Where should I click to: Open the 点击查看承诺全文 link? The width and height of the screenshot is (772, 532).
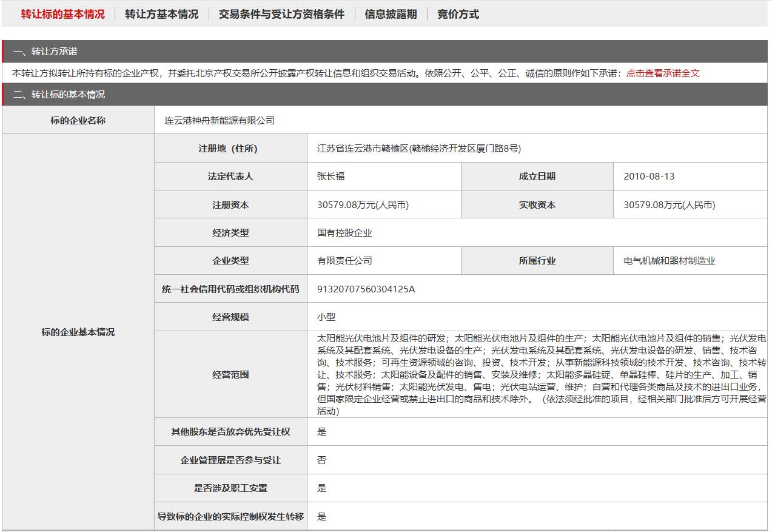pyautogui.click(x=663, y=73)
